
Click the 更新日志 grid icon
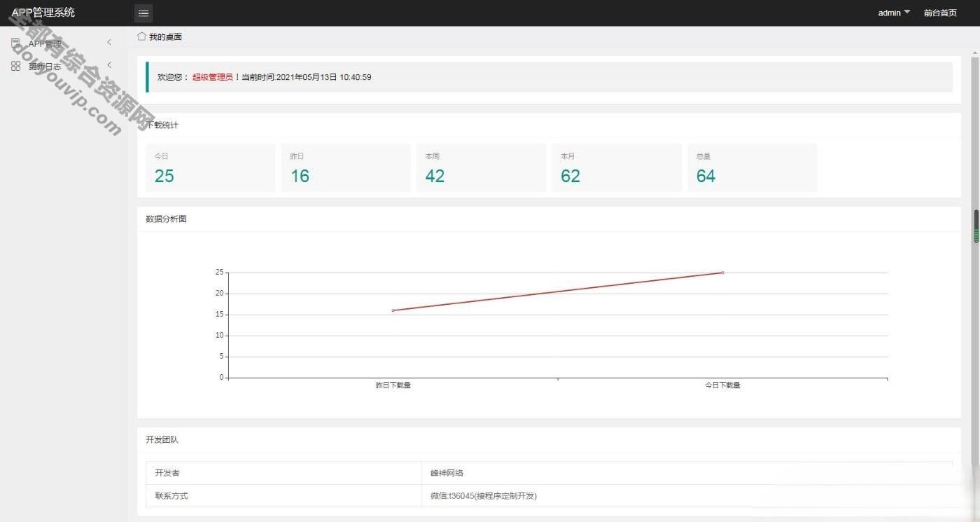[x=15, y=66]
